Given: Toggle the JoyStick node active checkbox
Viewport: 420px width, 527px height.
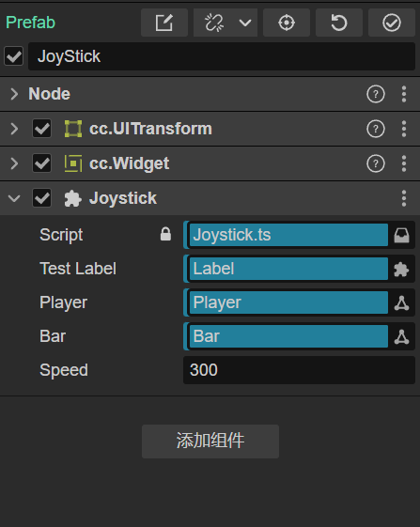Looking at the screenshot, I should (x=14, y=56).
